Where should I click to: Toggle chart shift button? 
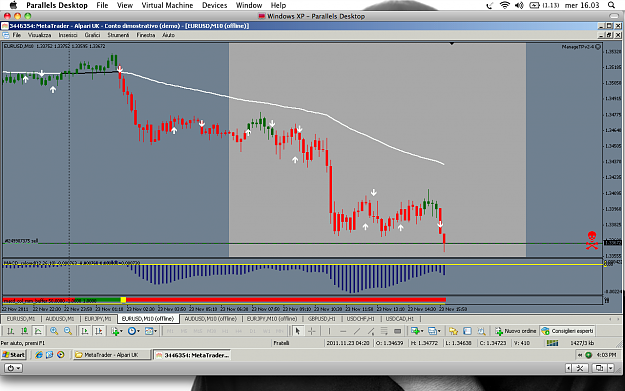(x=99, y=331)
